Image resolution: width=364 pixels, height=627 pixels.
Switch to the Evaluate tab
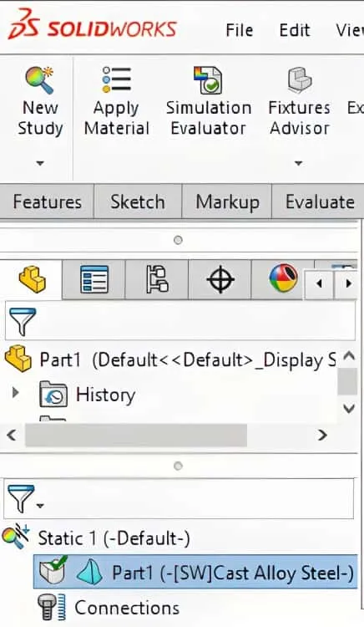coord(320,201)
